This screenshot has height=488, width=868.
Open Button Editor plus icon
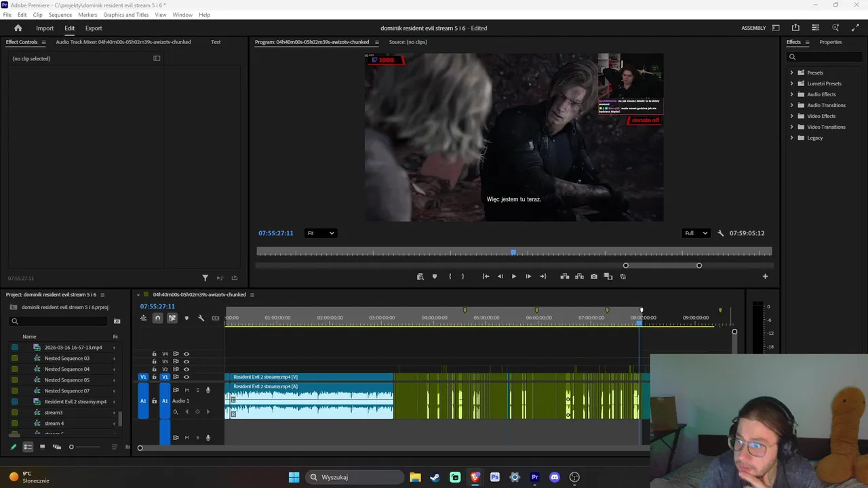click(x=765, y=277)
